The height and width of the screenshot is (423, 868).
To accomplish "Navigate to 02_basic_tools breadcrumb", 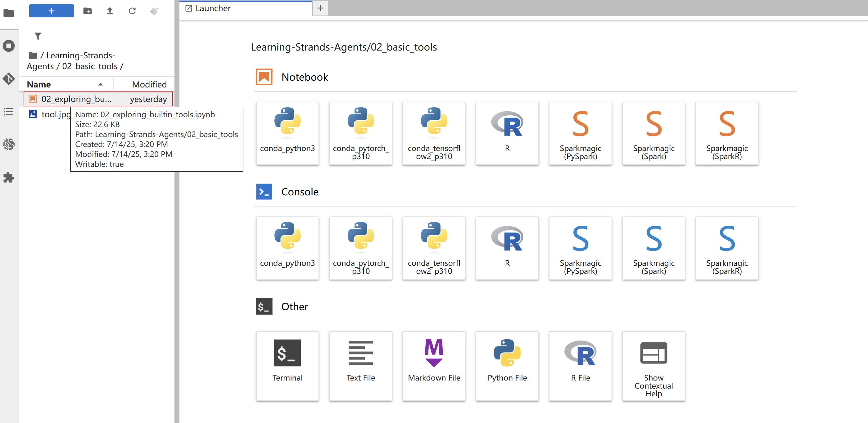I will click(90, 66).
